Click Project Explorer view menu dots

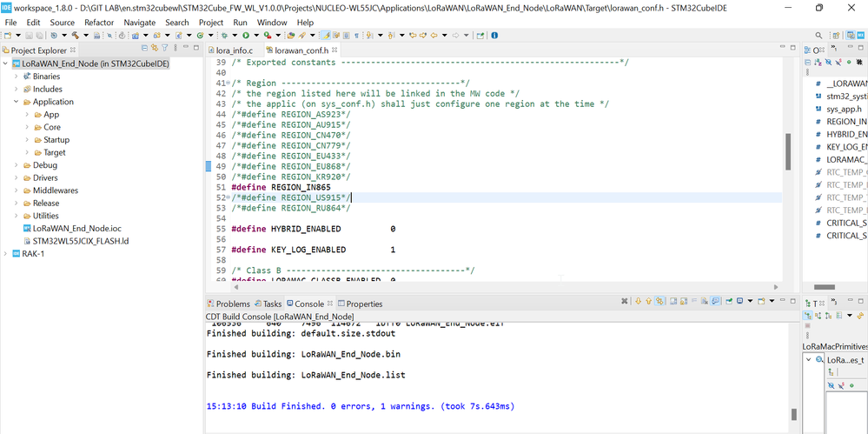pos(175,48)
